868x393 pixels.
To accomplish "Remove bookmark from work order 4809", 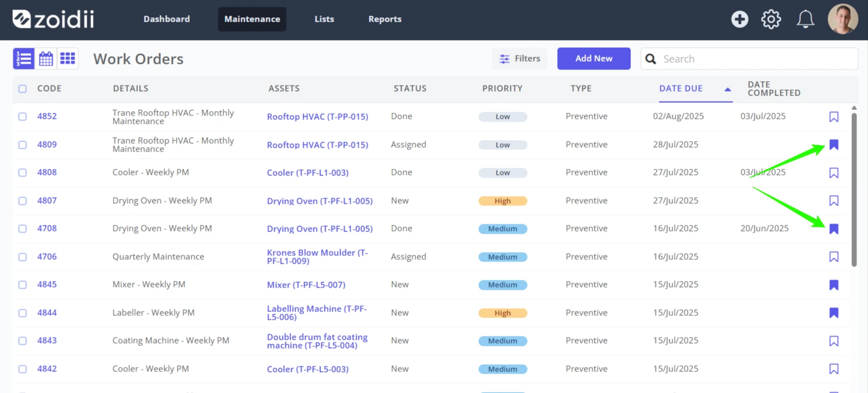I will click(x=834, y=145).
